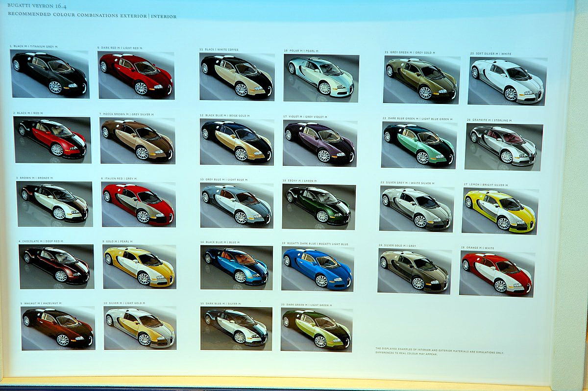The image size is (588, 391).
Task: Click the label '1 Black M | Titanium Grey M'
Action: coord(33,46)
